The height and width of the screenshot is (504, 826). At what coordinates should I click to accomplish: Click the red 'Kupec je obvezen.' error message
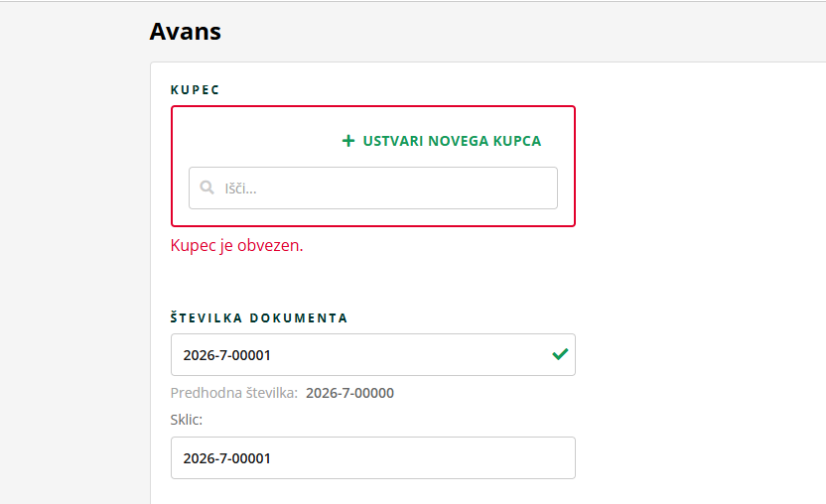tap(236, 245)
